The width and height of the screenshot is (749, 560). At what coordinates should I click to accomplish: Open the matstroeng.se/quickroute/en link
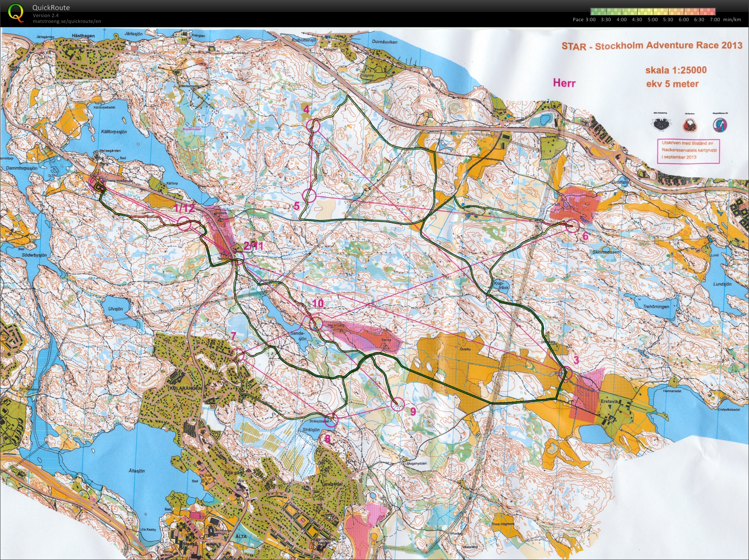(67, 21)
